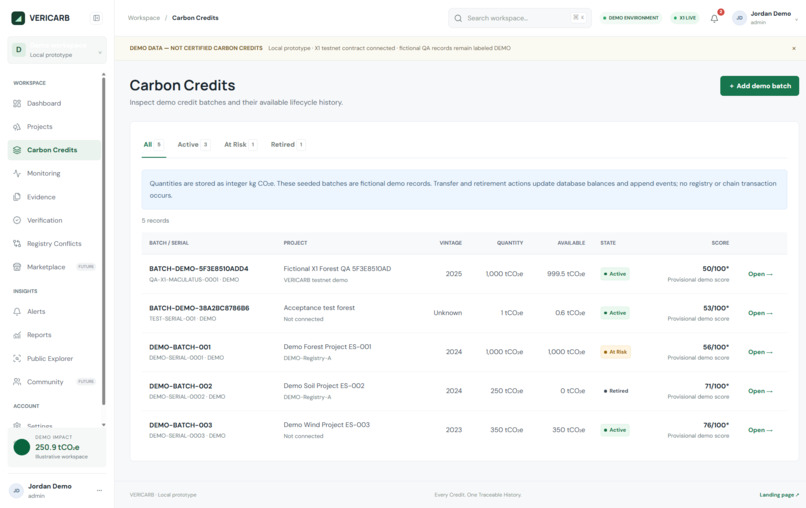Click the SCORE column header
Image resolution: width=806 pixels, height=508 pixels.
pos(720,243)
